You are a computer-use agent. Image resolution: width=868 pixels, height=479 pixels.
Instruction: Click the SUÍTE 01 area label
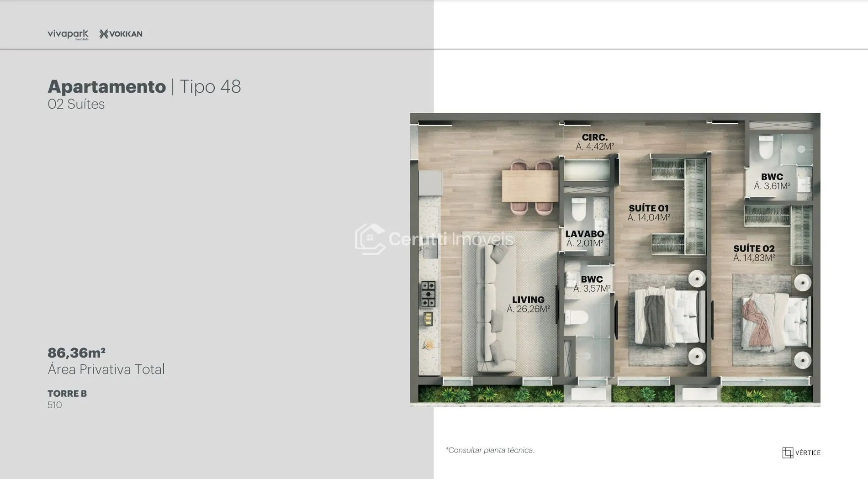point(648,213)
